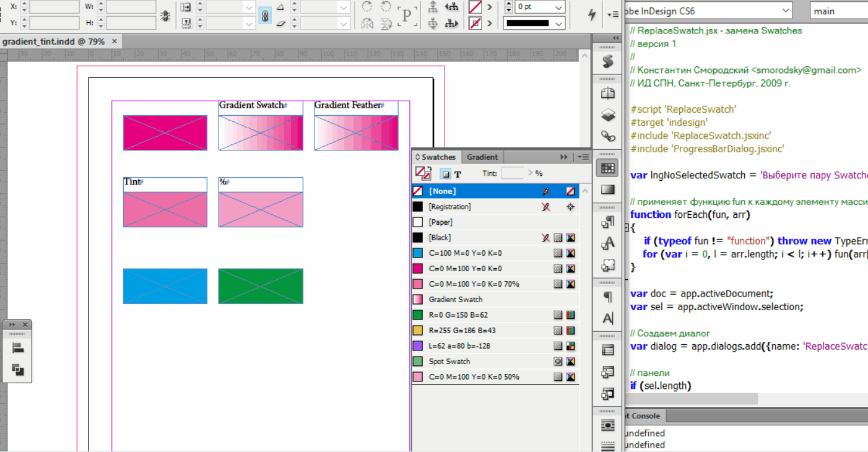This screenshot has height=452, width=868.
Task: Toggle fill/stroke proxy in Swatches panel
Action: click(x=423, y=173)
